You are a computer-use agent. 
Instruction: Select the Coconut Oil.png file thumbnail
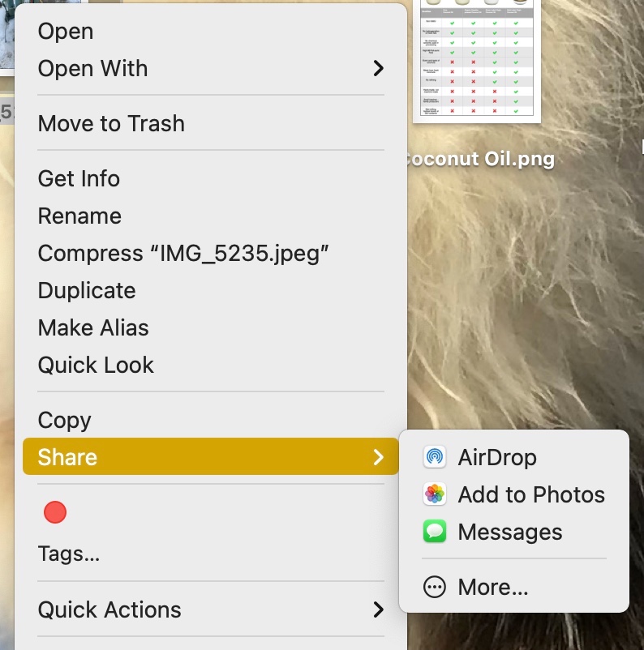[476, 61]
